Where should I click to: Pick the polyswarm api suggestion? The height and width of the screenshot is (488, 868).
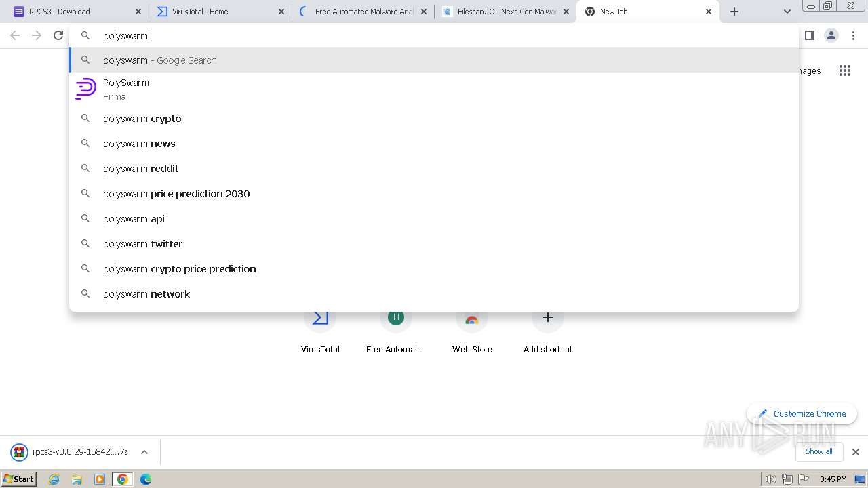pos(434,219)
